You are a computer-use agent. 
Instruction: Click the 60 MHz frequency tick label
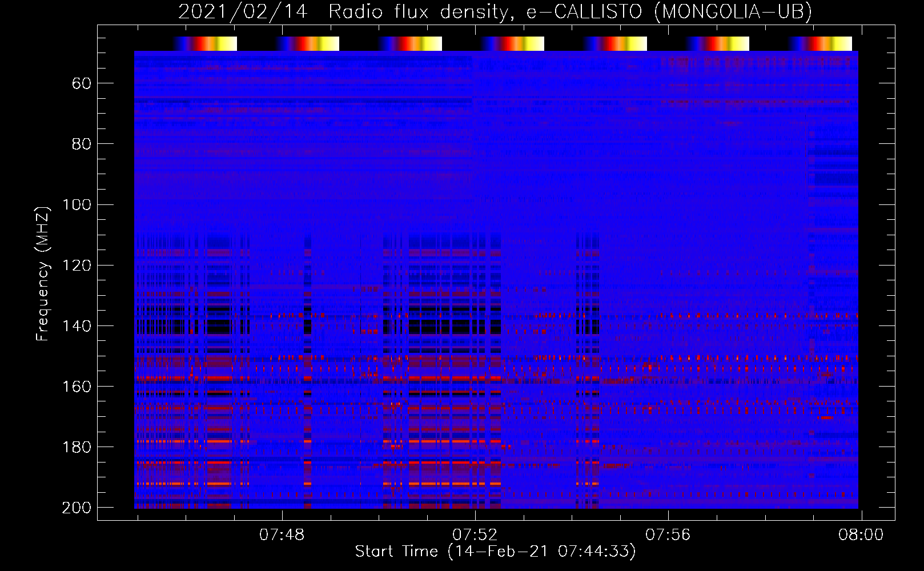pos(82,84)
